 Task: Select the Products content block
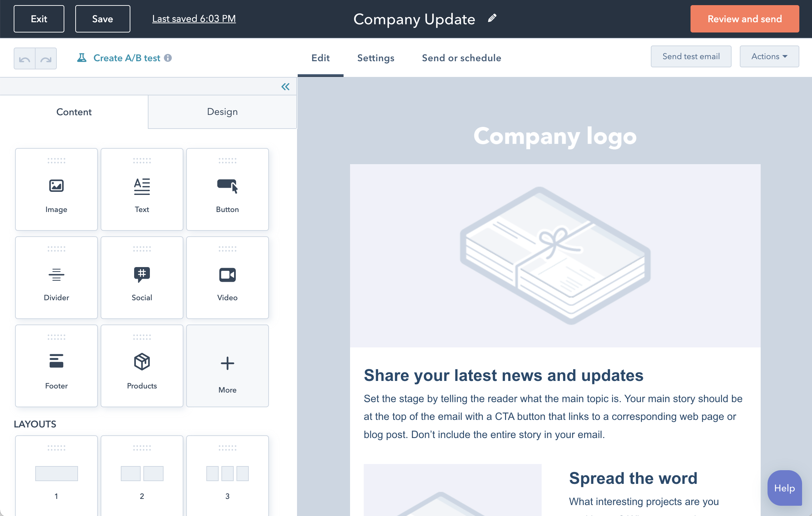pos(142,366)
